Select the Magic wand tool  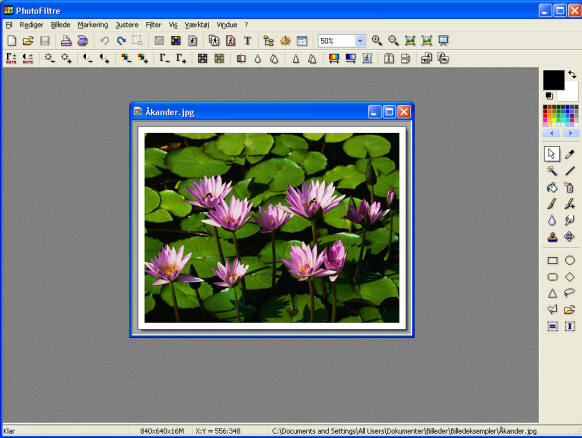(552, 171)
